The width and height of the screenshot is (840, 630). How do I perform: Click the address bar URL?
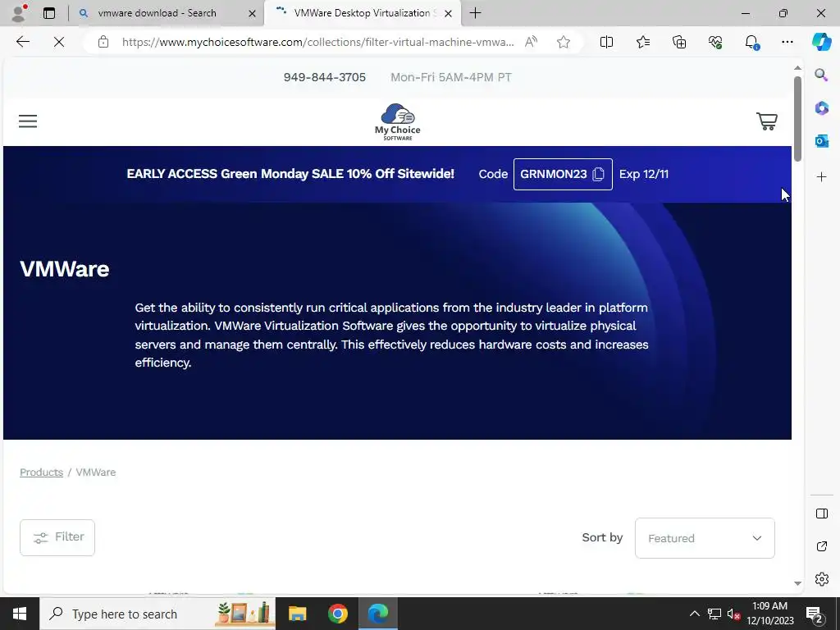pos(317,42)
